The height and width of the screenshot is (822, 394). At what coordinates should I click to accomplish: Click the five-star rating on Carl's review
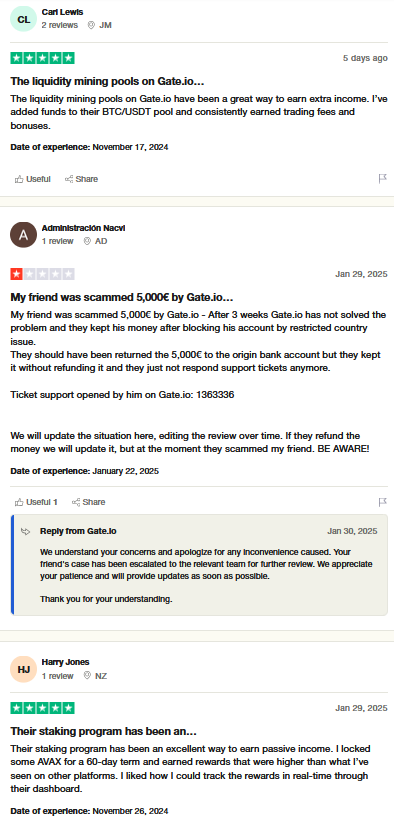42,58
